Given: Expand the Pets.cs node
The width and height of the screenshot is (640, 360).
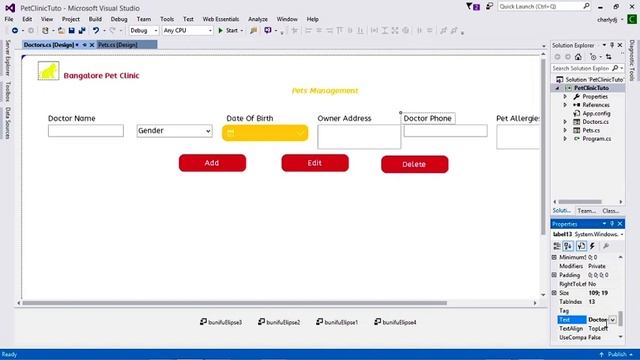Looking at the screenshot, I should click(565, 130).
